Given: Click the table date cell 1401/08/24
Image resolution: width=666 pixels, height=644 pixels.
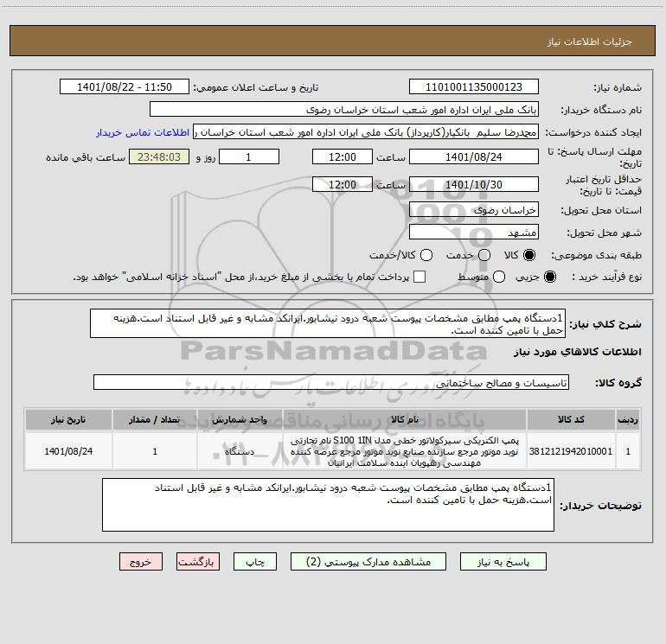Looking at the screenshot, I should pos(68,451).
